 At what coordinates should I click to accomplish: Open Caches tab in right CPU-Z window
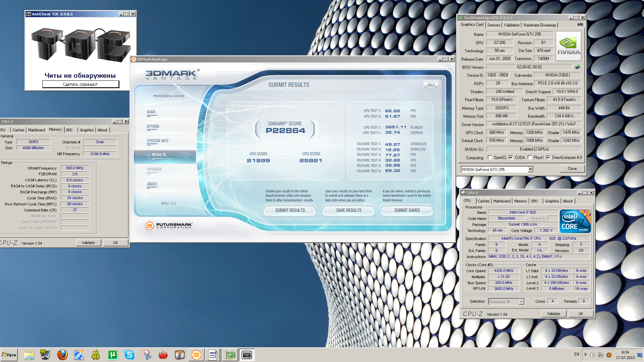tap(483, 201)
